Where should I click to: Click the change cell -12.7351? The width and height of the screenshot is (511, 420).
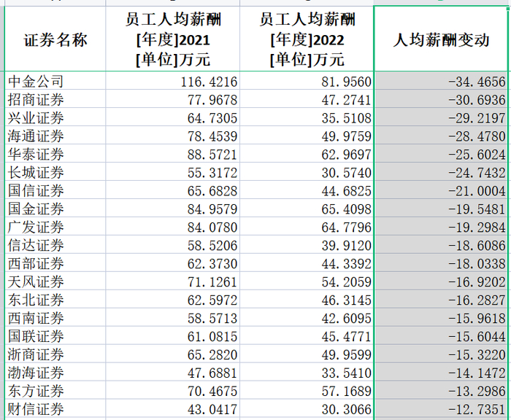[441, 408]
